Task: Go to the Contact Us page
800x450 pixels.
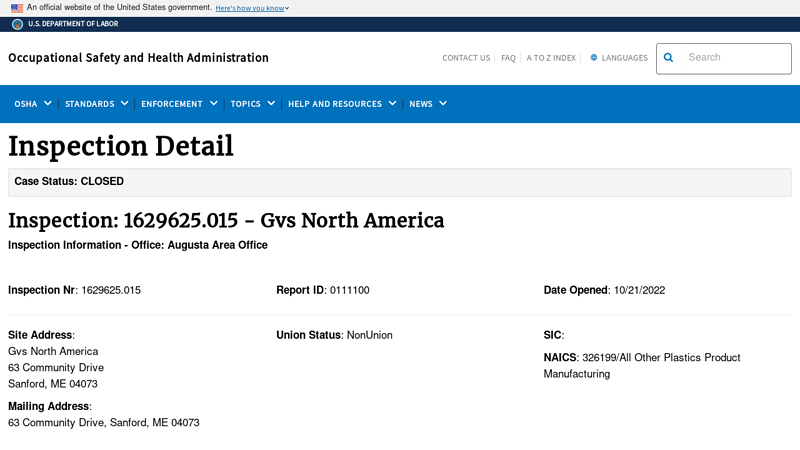Action: coord(466,58)
